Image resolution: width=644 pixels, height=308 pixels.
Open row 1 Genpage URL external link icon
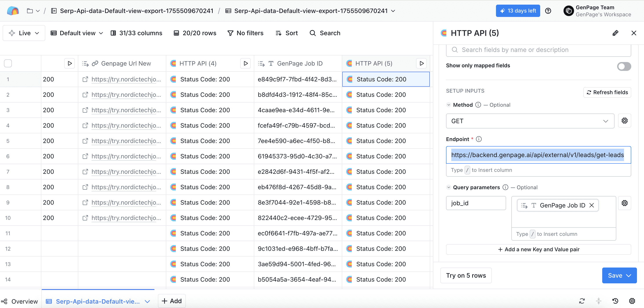[x=85, y=79]
